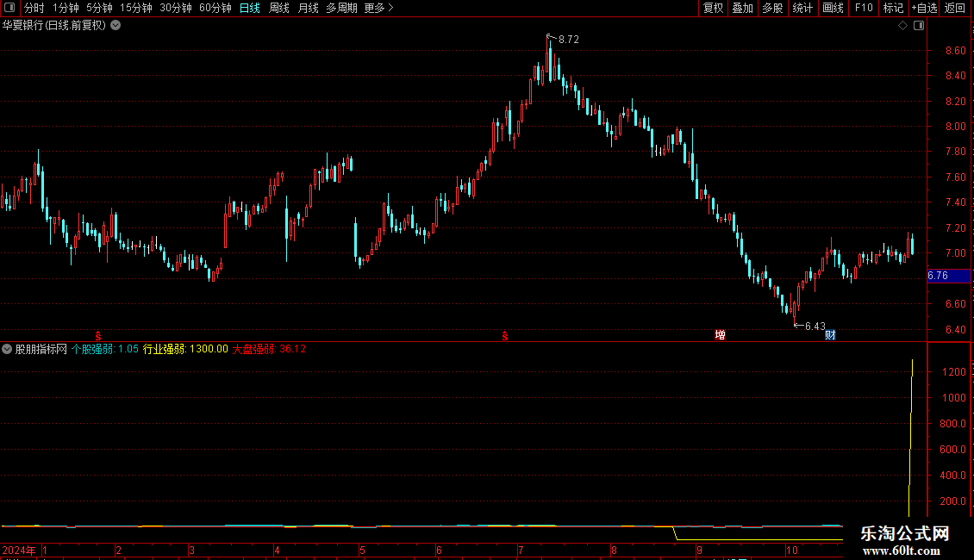This screenshot has width=974, height=560.
Task: Click the 8.72 high price label
Action: coord(568,39)
